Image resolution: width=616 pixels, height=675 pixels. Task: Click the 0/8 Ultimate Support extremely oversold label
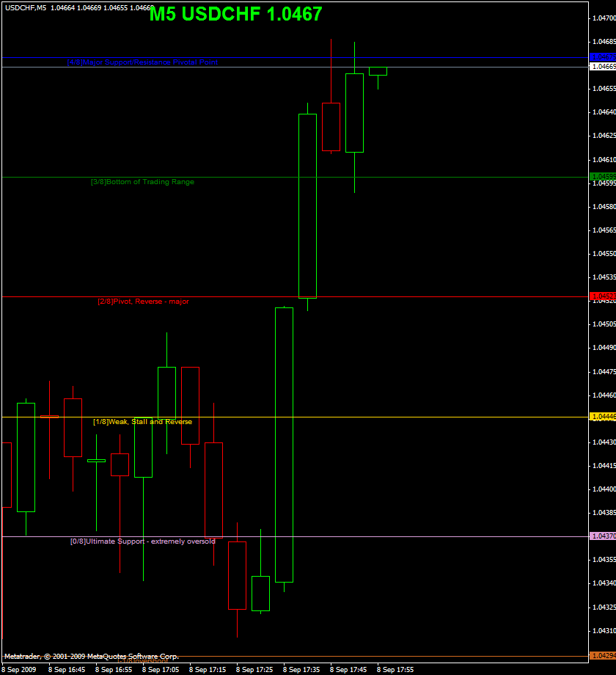click(143, 541)
